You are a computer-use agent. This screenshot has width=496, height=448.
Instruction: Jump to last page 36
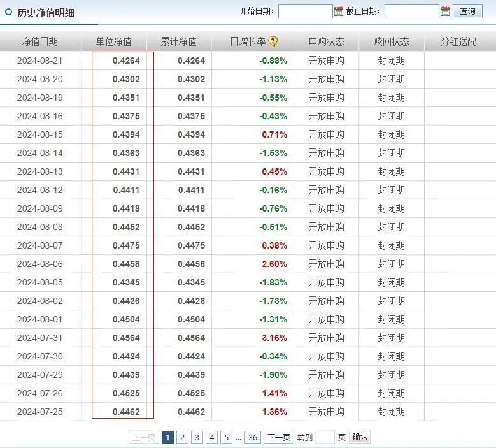click(253, 438)
